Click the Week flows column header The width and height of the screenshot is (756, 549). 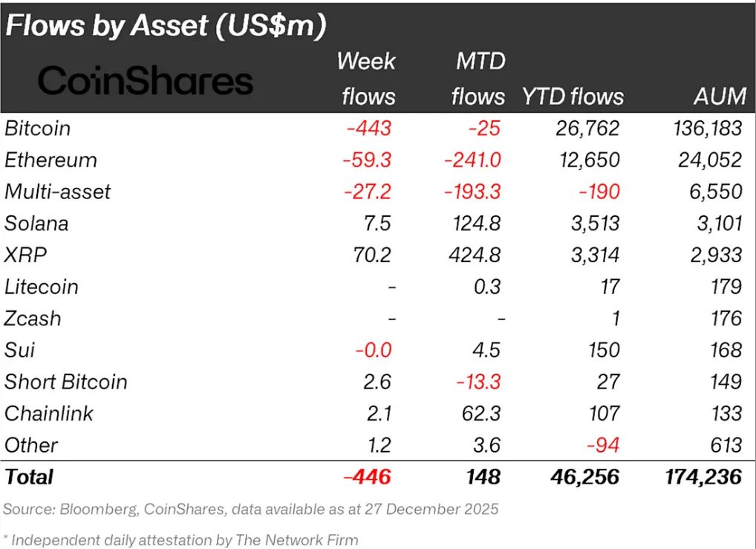point(366,79)
